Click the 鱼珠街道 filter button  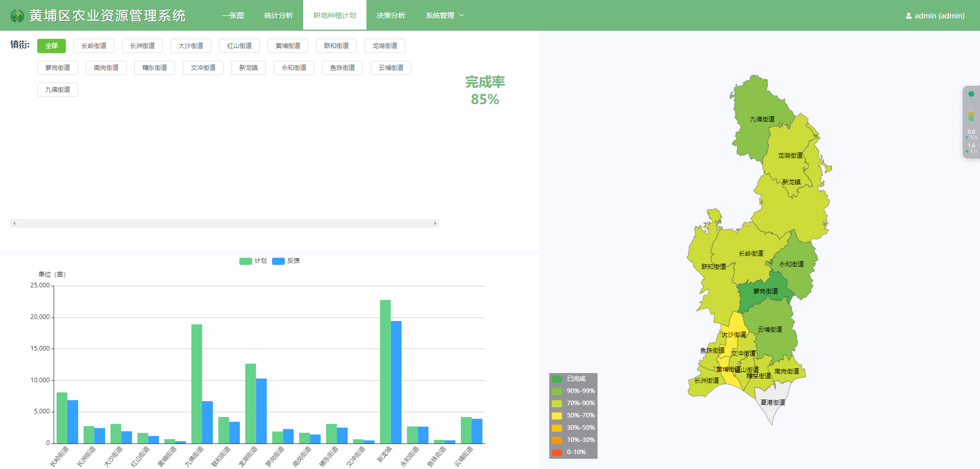point(342,67)
